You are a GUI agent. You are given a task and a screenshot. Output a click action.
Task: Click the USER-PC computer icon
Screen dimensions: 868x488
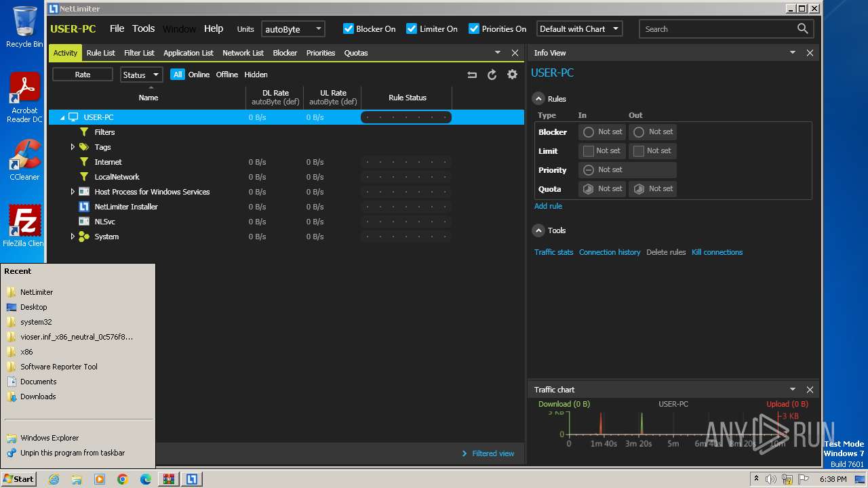point(73,117)
